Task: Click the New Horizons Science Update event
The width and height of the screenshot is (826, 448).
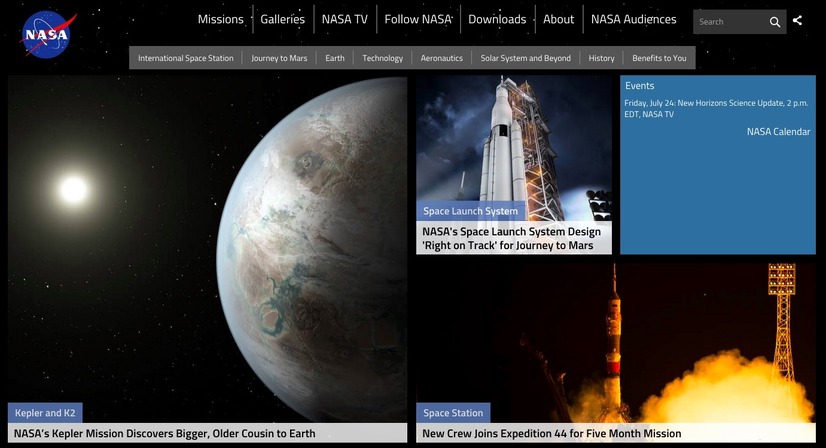Action: pos(716,109)
